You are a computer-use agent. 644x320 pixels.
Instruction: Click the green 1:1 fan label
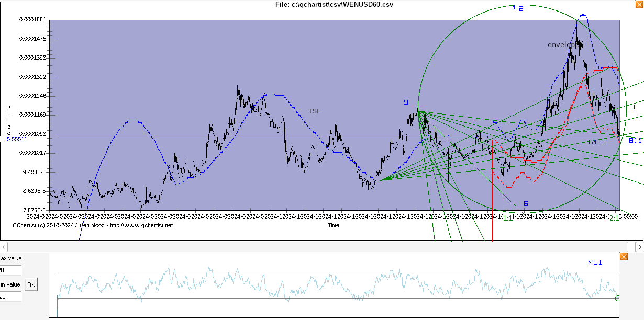point(508,218)
